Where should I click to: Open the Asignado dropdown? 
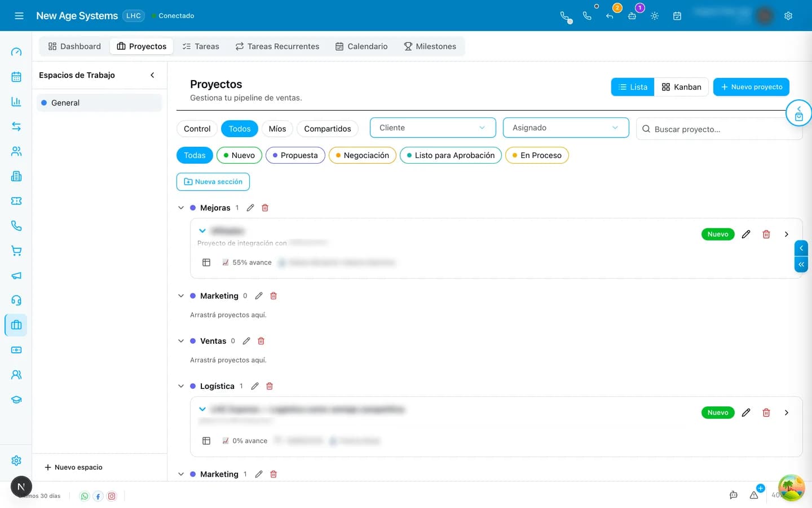click(566, 128)
